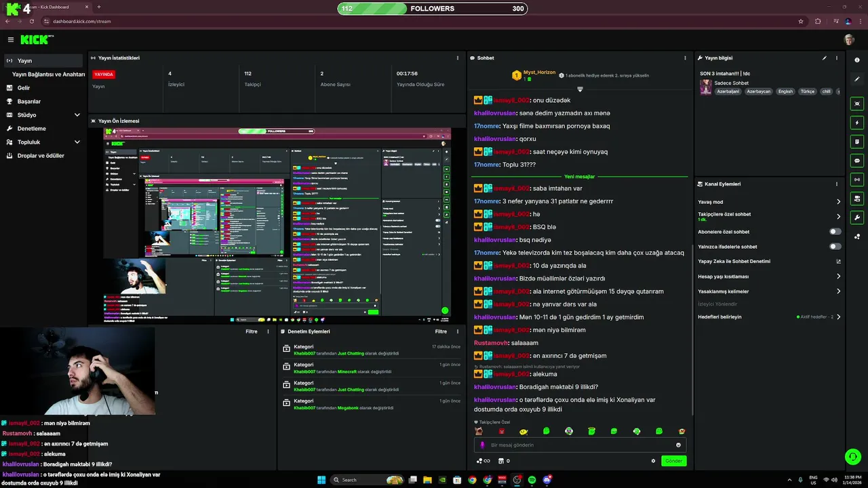Toggle the notes panel icon in right rail
The image size is (868, 488).
(857, 142)
